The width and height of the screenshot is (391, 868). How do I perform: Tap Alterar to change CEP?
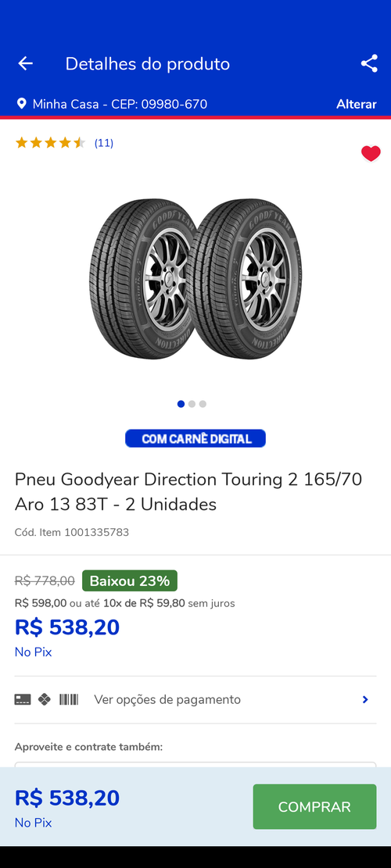point(356,104)
